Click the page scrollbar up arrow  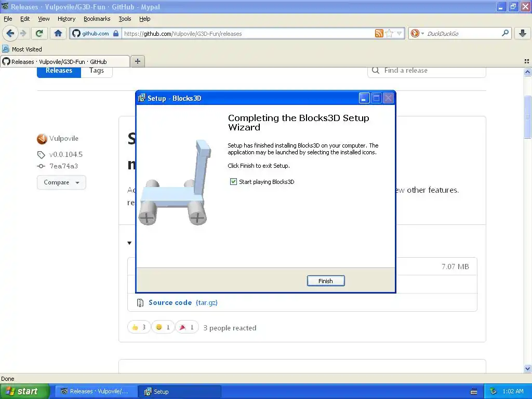pos(527,72)
